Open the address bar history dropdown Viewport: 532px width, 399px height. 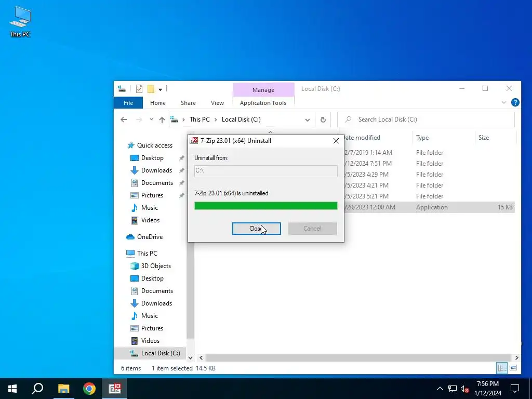308,120
